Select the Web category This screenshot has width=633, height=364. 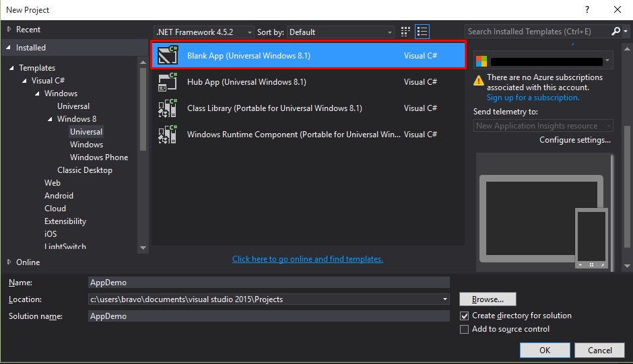click(53, 183)
